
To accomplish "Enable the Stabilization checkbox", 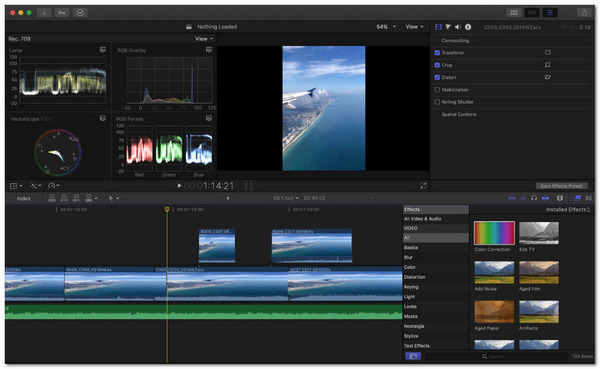I will coord(437,90).
